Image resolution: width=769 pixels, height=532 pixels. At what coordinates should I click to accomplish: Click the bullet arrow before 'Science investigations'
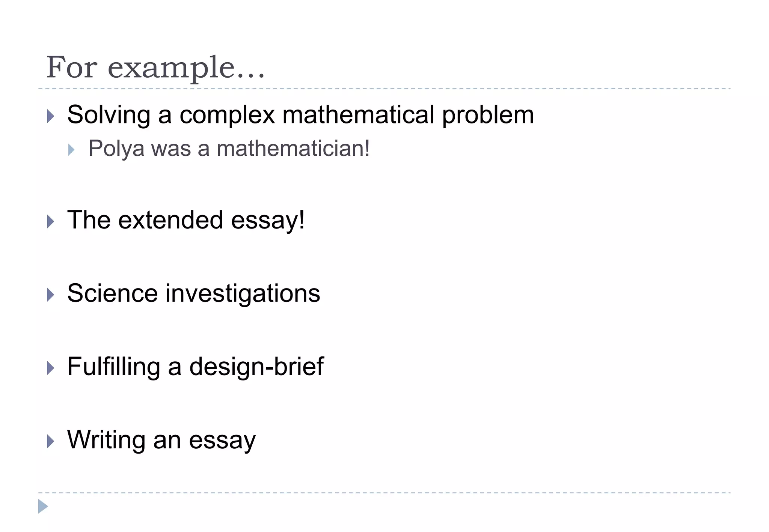point(51,295)
